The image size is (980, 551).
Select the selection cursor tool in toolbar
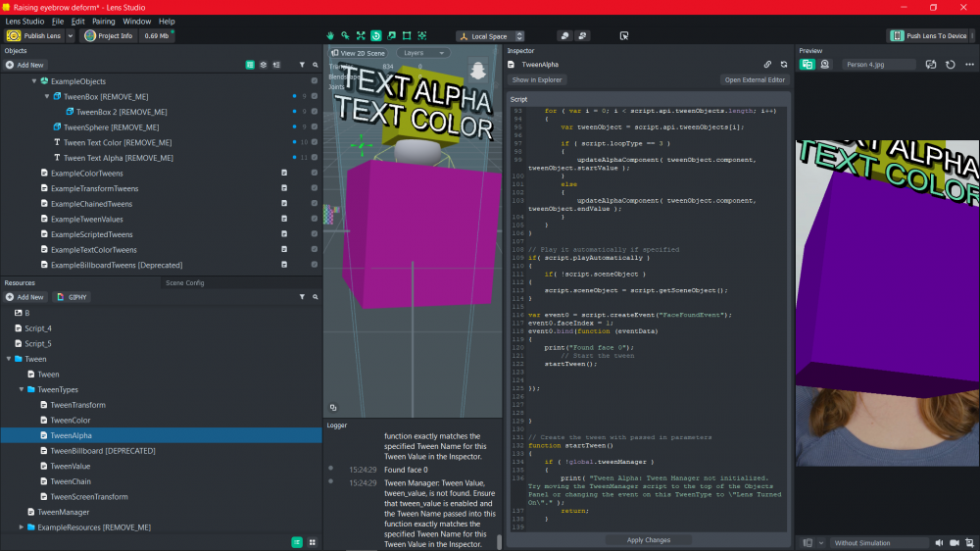[345, 35]
